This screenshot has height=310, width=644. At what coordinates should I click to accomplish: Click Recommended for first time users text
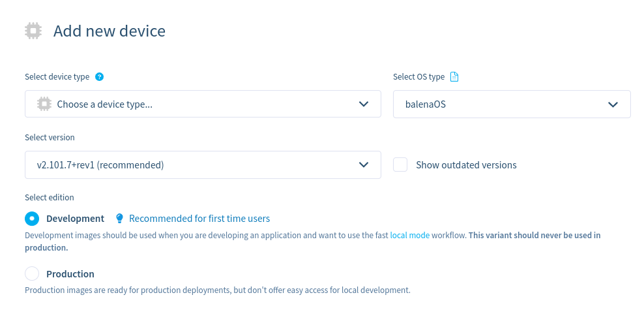199,219
